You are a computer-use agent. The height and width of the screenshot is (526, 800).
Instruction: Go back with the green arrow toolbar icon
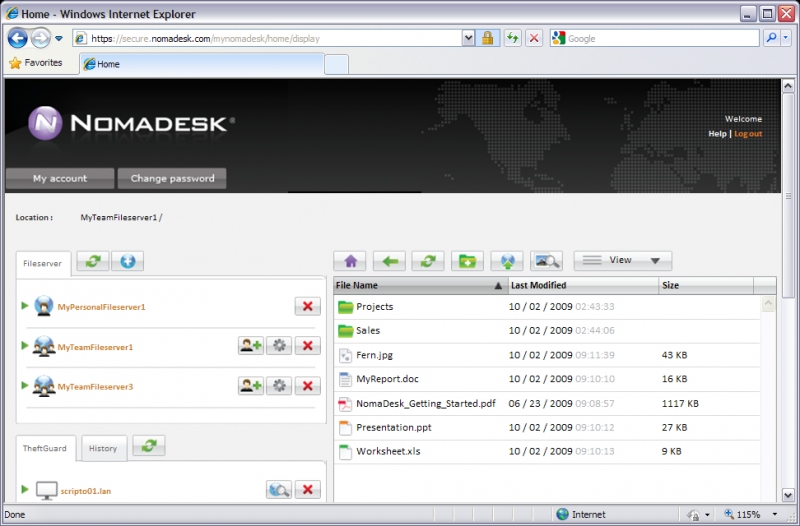coord(389,261)
